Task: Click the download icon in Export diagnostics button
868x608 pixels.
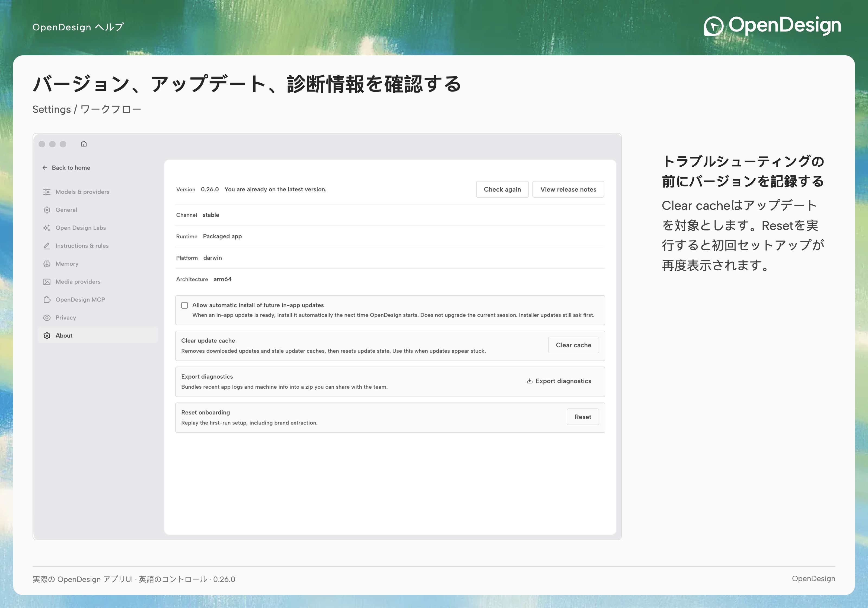Action: [530, 381]
